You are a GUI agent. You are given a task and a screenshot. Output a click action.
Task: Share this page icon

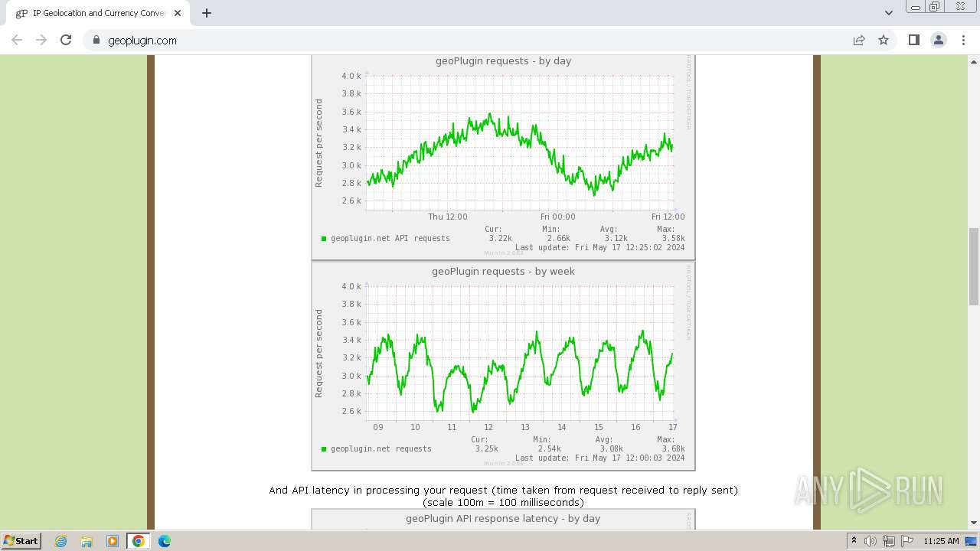[859, 40]
